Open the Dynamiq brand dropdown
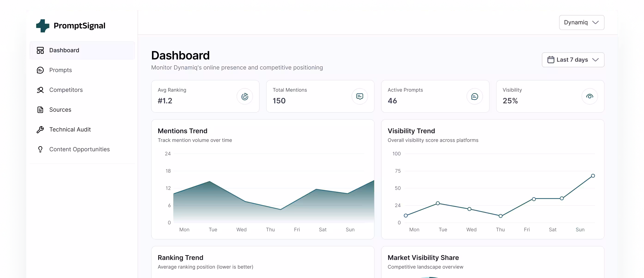 click(x=581, y=22)
